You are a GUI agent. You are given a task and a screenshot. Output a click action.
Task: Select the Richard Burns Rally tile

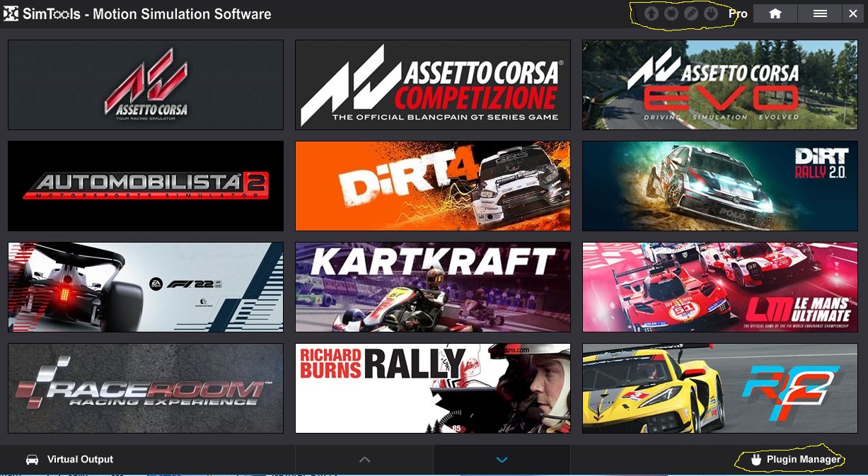click(x=433, y=388)
